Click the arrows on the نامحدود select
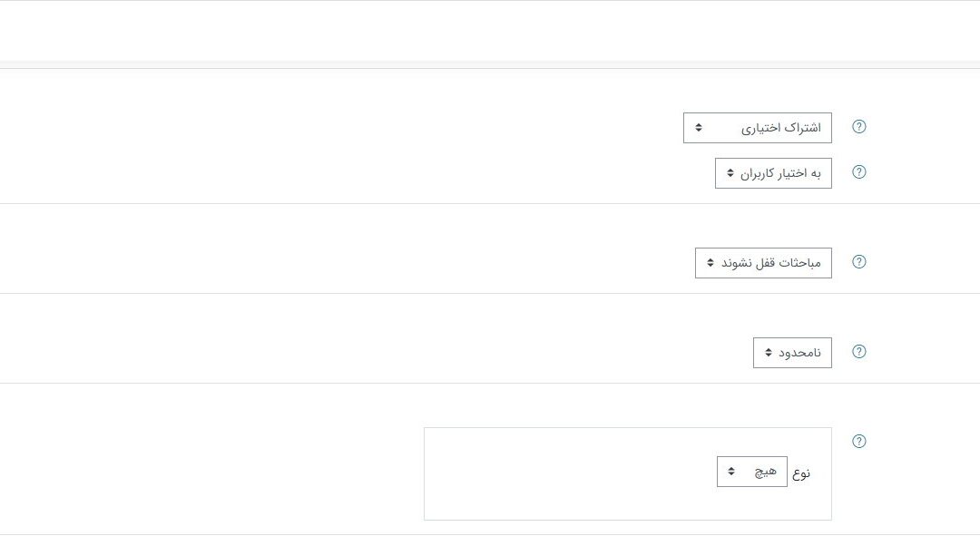 [x=768, y=353]
